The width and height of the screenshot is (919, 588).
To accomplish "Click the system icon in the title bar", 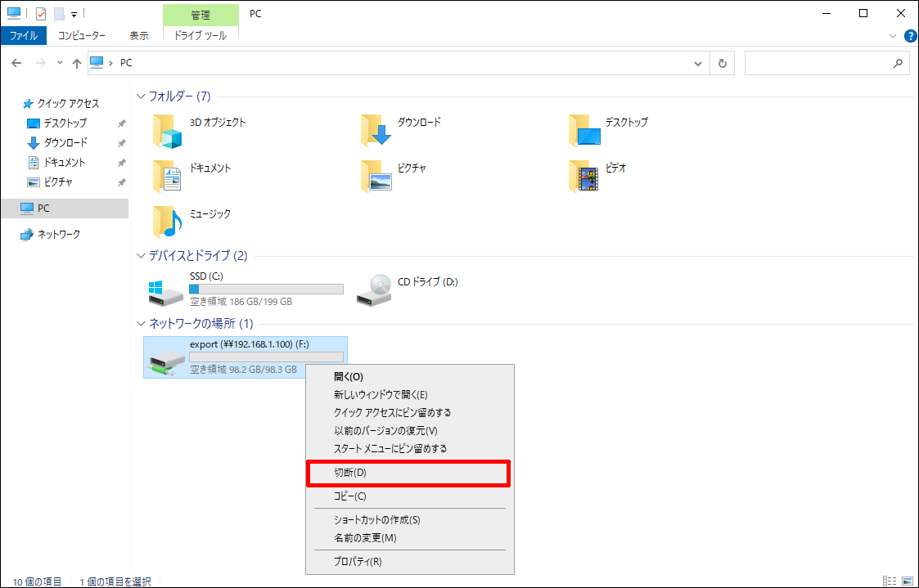I will pos(13,13).
